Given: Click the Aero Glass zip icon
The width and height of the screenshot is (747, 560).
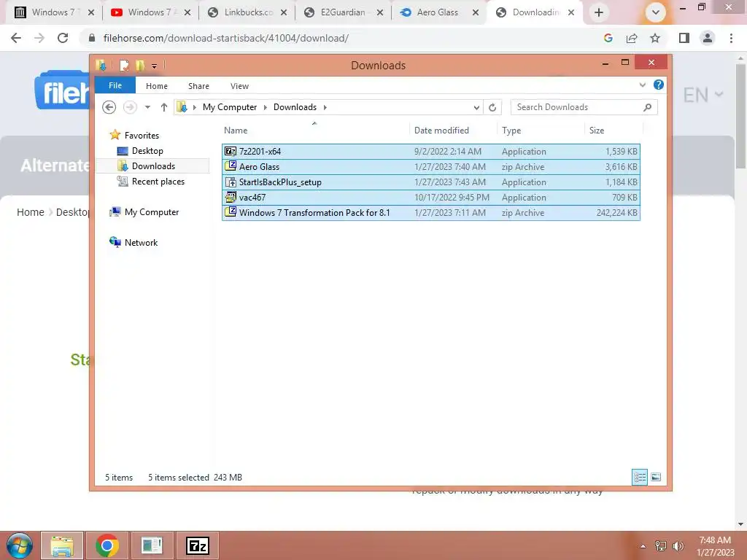Looking at the screenshot, I should click(231, 166).
